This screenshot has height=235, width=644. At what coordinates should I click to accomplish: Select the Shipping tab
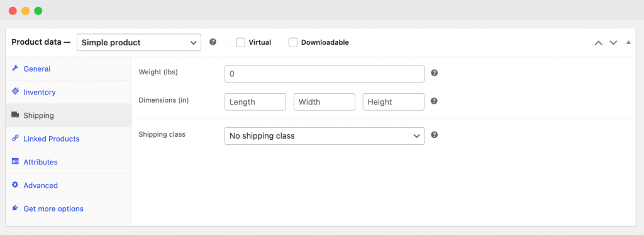(x=69, y=116)
